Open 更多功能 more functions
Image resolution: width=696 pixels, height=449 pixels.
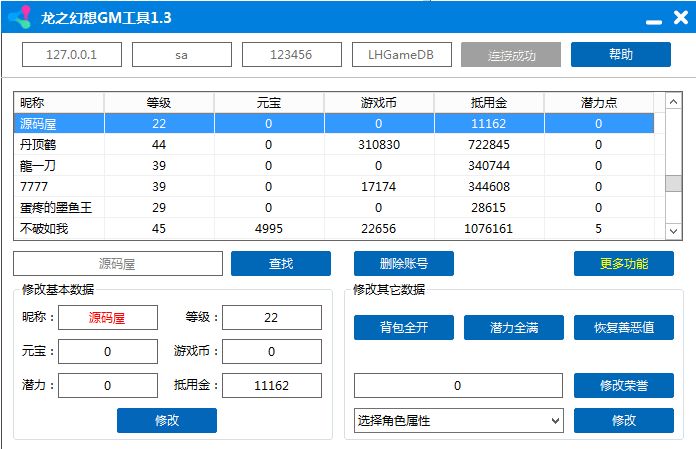pos(623,264)
